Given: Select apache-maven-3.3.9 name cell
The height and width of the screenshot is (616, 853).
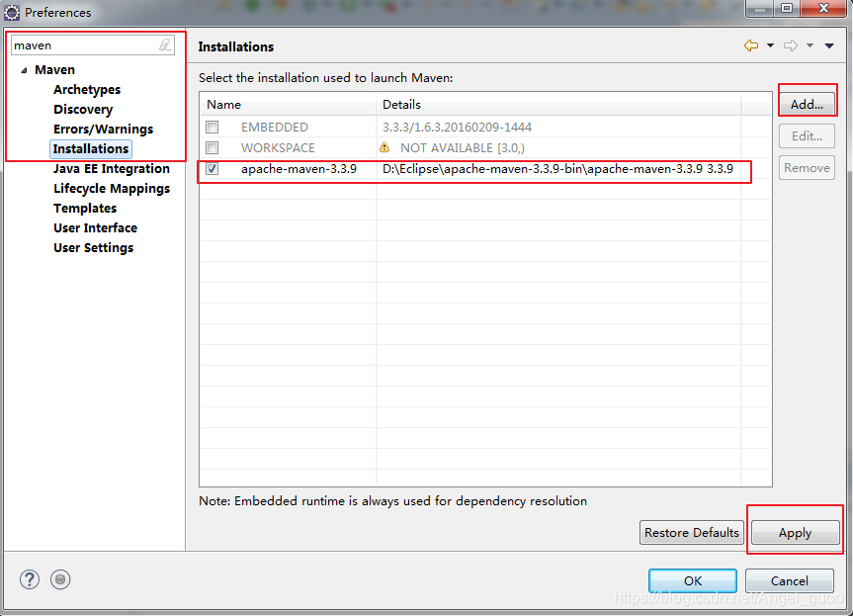Looking at the screenshot, I should point(299,169).
